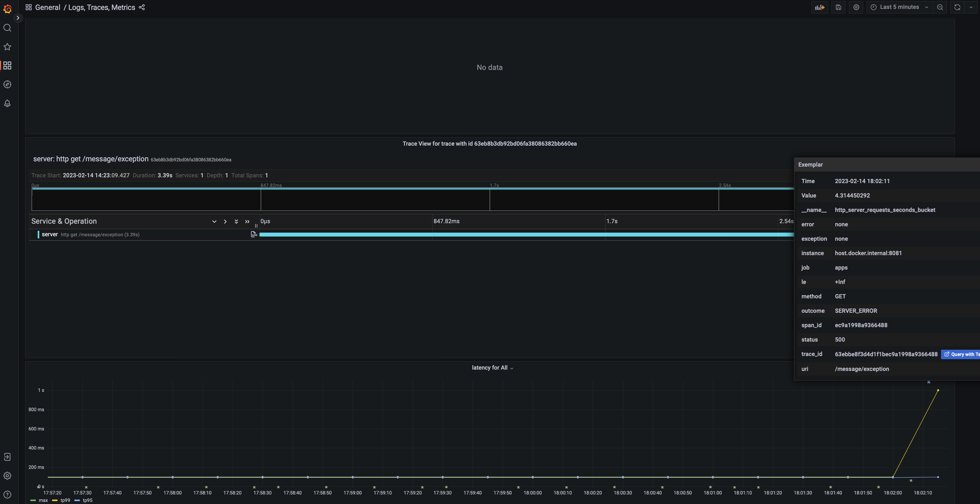Open the Alerting bell icon
The height and width of the screenshot is (504, 980).
(x=7, y=103)
